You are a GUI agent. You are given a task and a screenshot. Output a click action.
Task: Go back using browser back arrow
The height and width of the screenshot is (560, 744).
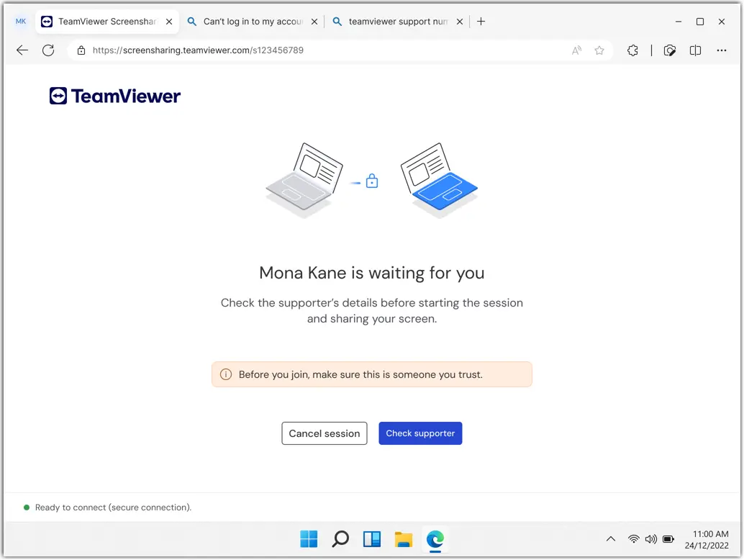tap(22, 50)
